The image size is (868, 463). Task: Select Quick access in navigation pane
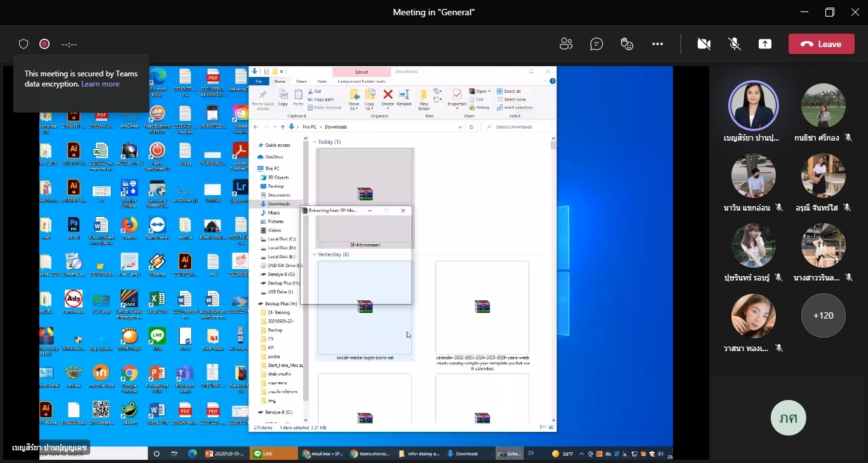(x=273, y=145)
